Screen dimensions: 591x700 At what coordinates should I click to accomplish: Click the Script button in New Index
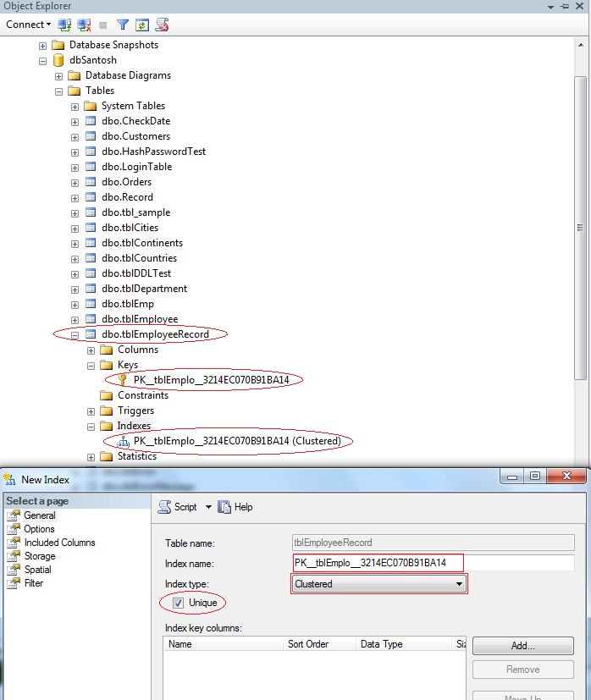pos(179,507)
